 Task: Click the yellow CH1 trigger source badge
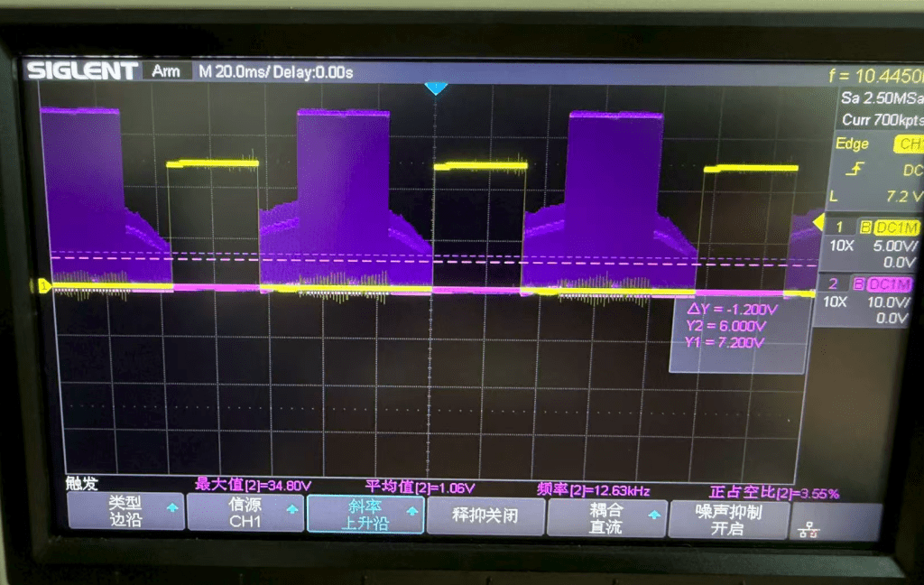pos(908,144)
